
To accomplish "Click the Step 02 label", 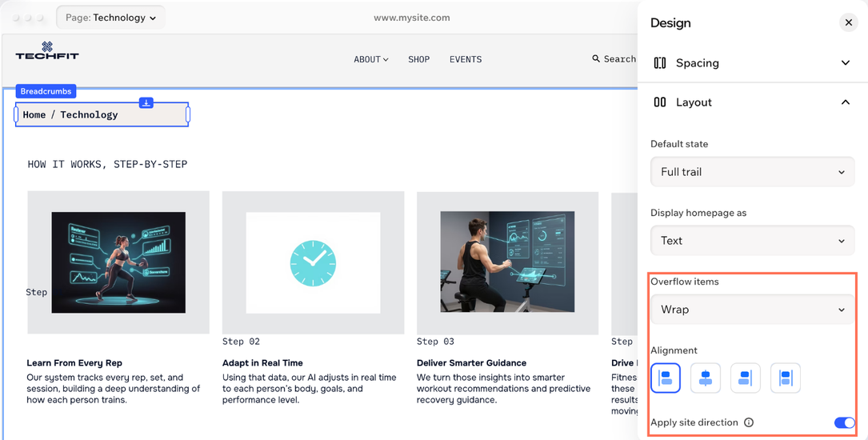I will click(x=241, y=342).
